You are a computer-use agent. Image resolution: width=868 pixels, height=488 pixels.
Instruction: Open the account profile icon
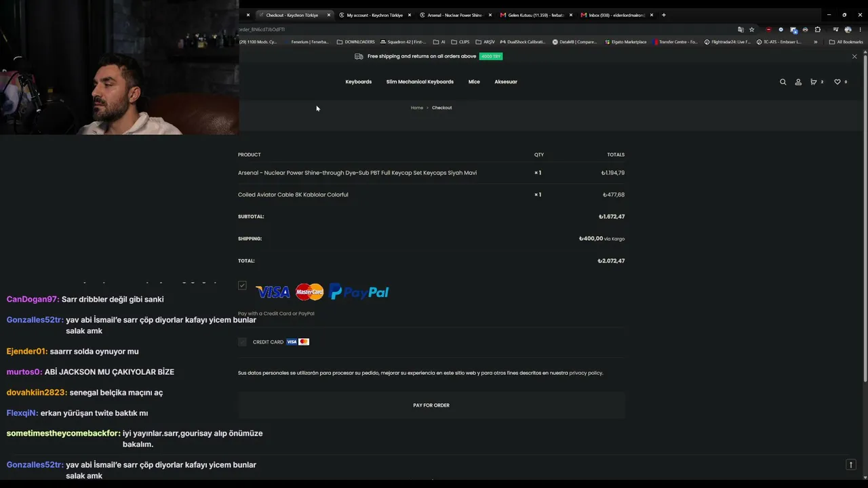pos(798,82)
